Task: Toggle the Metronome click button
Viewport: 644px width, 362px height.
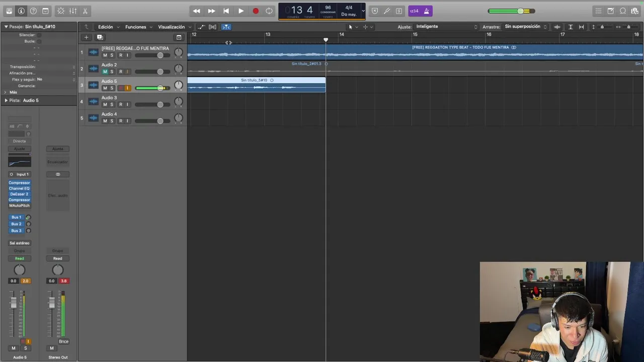Action: pos(427,11)
